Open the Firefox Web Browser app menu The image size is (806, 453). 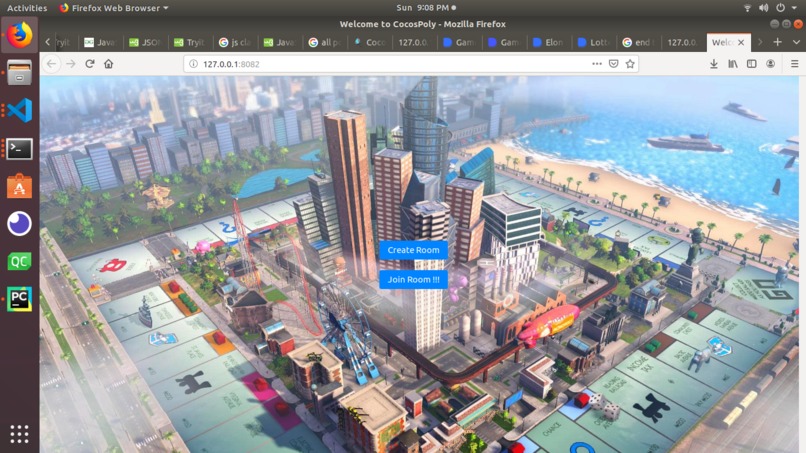(x=114, y=8)
